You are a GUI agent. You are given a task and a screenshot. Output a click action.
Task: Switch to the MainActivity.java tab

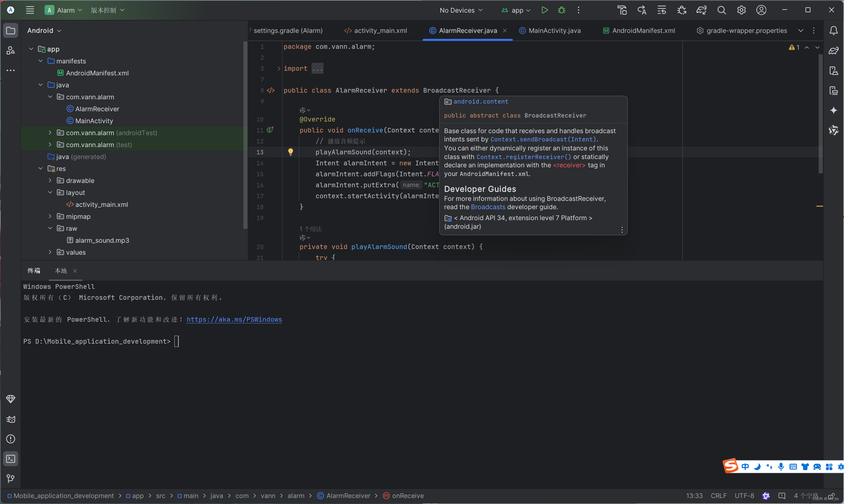click(x=554, y=30)
